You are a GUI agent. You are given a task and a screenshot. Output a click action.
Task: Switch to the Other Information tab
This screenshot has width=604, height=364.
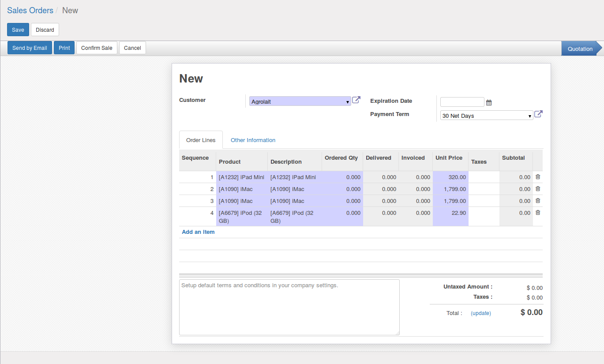(x=253, y=140)
